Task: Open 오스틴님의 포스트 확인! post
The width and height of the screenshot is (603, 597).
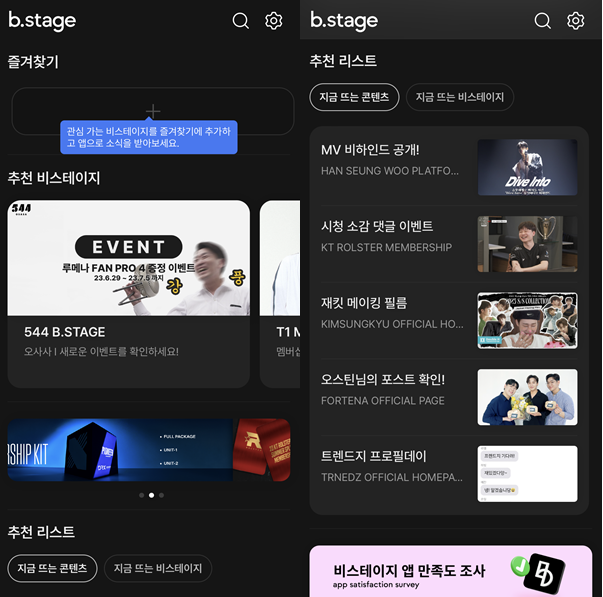Action: tap(449, 397)
